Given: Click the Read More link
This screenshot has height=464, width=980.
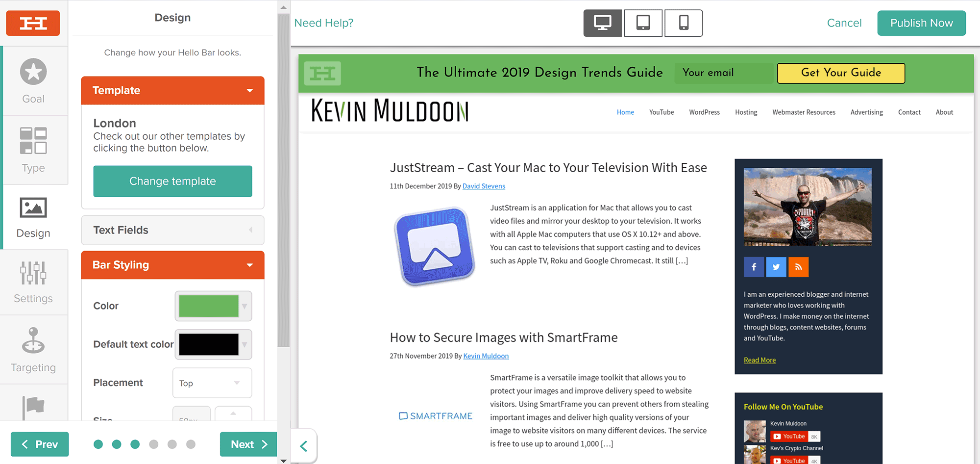Looking at the screenshot, I should click(759, 360).
